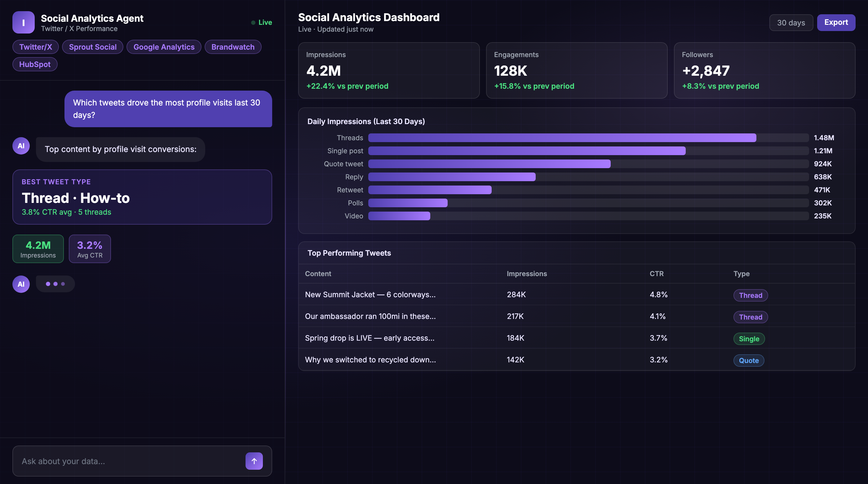Viewport: 868px width, 484px height.
Task: Click the typing dots bubble
Action: pos(55,284)
